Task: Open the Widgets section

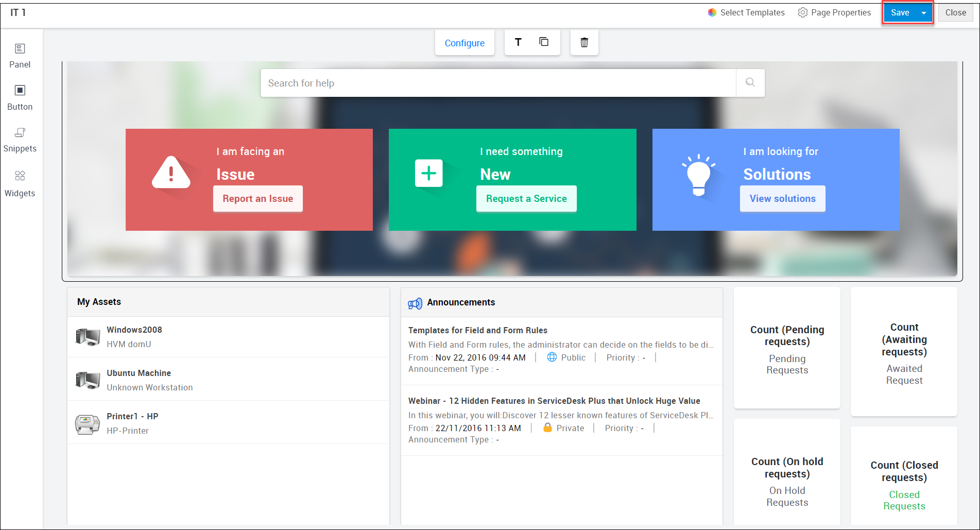Action: (20, 184)
